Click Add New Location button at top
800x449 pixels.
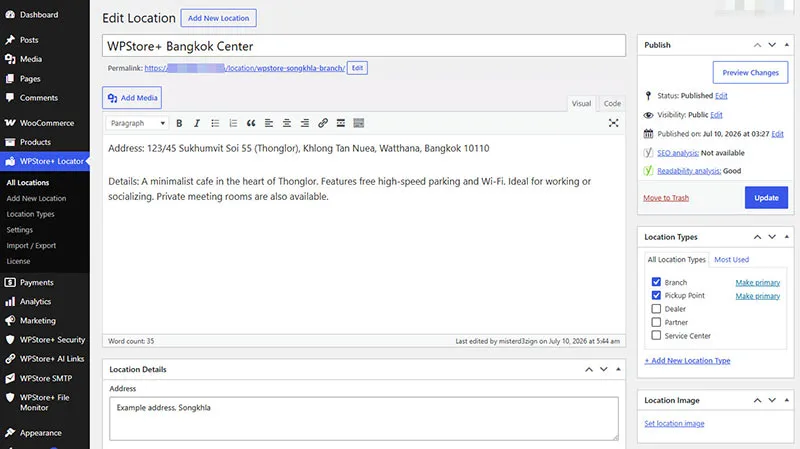click(x=218, y=18)
